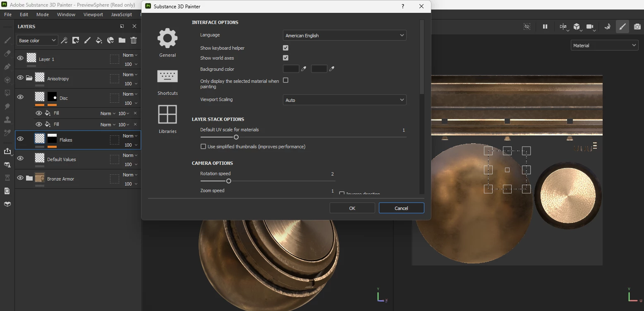Open the Resources updater icon in left toolbar

7,191
